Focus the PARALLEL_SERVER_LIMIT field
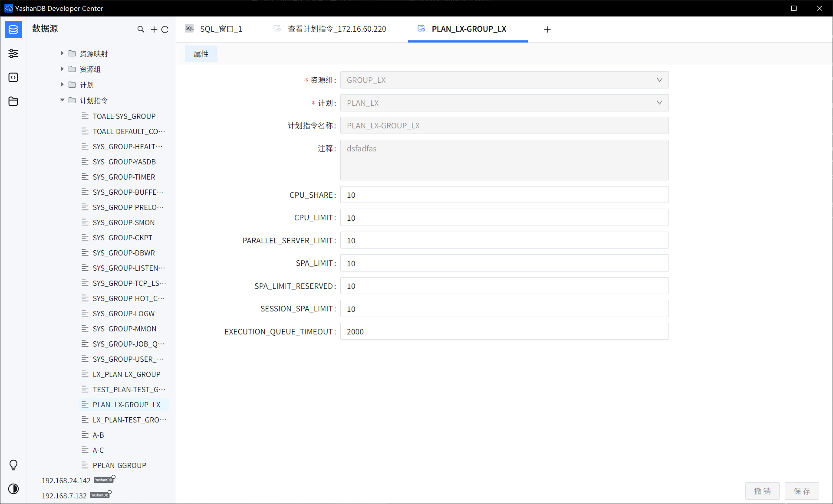 (x=504, y=240)
